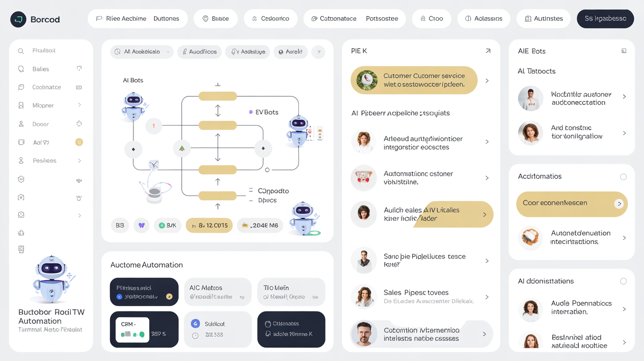This screenshot has width=644, height=361.
Task: Select the Acdrtomatios radio circle
Action: click(623, 177)
